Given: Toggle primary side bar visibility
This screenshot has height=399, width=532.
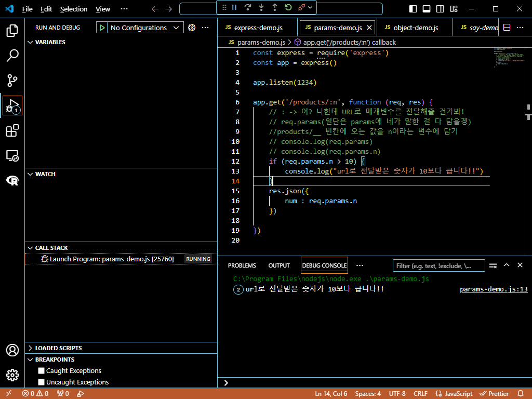Looking at the screenshot, I should 413,9.
